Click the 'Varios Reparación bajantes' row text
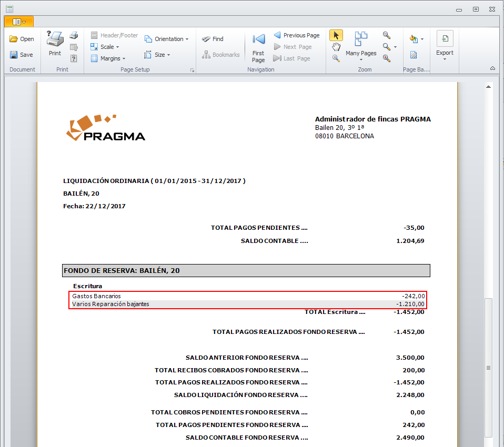This screenshot has height=447, width=504. (x=110, y=304)
